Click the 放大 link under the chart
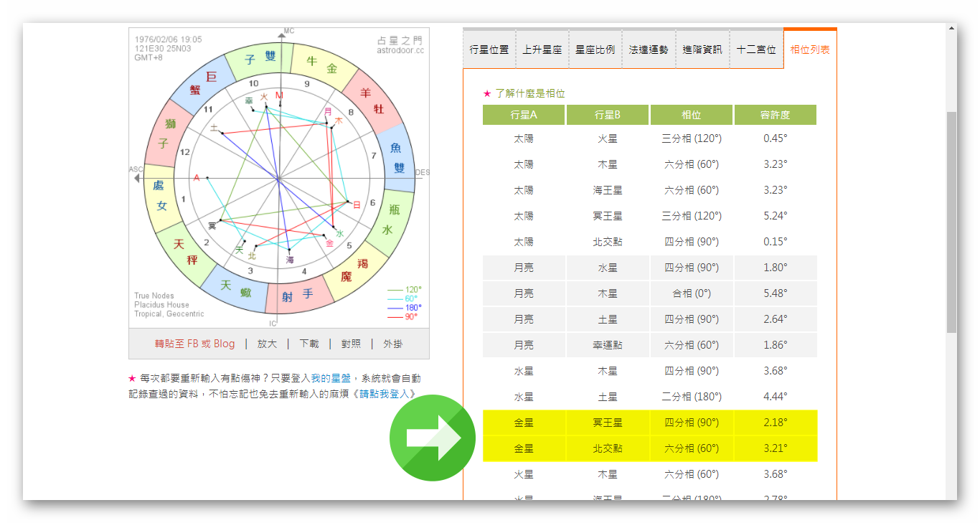 pyautogui.click(x=267, y=344)
